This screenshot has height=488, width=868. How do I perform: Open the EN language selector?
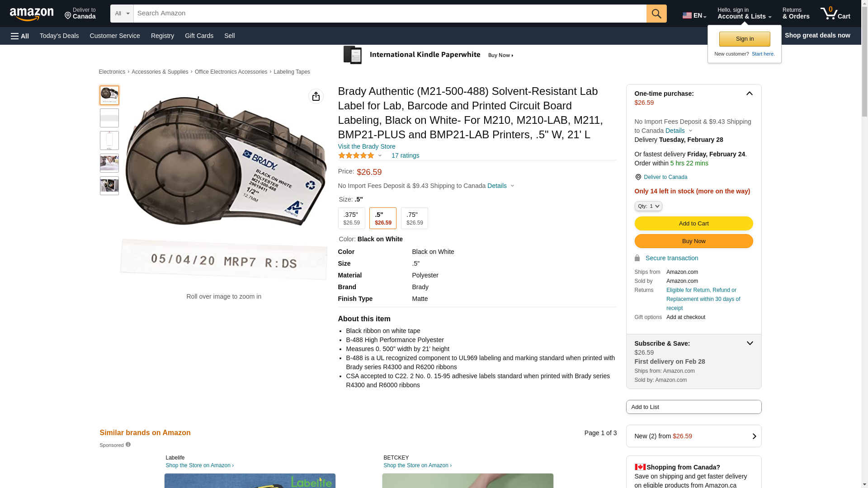click(694, 15)
